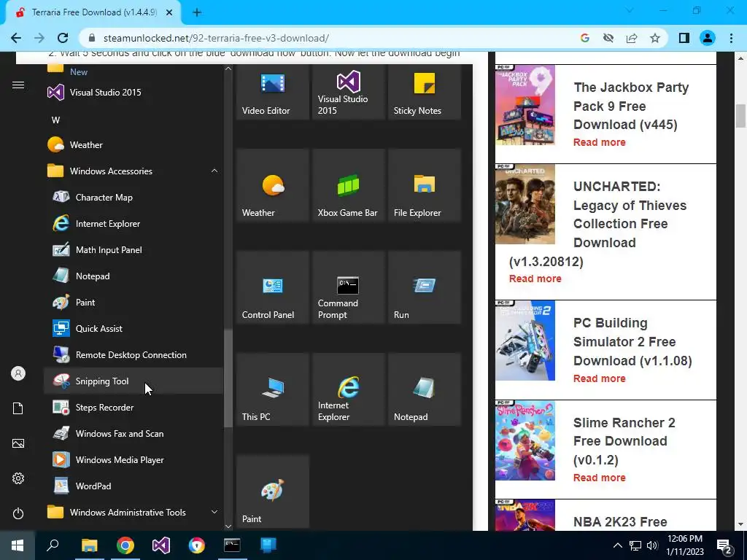Open Remote Desktop Connection
Screen dimensions: 747x560
click(133, 354)
